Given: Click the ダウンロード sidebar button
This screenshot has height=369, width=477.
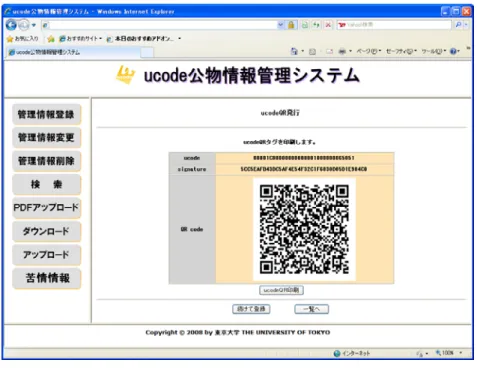Looking at the screenshot, I should [46, 231].
